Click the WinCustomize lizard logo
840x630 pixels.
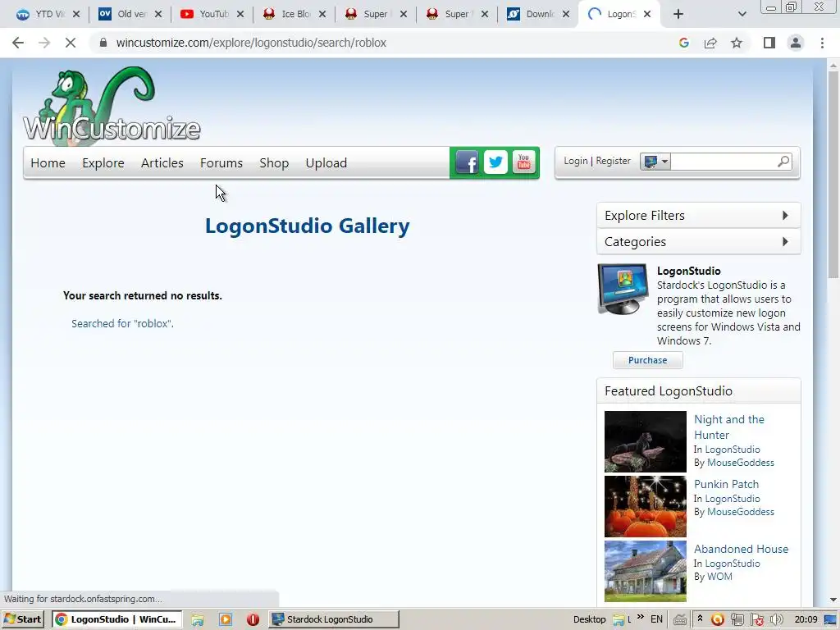[112, 106]
